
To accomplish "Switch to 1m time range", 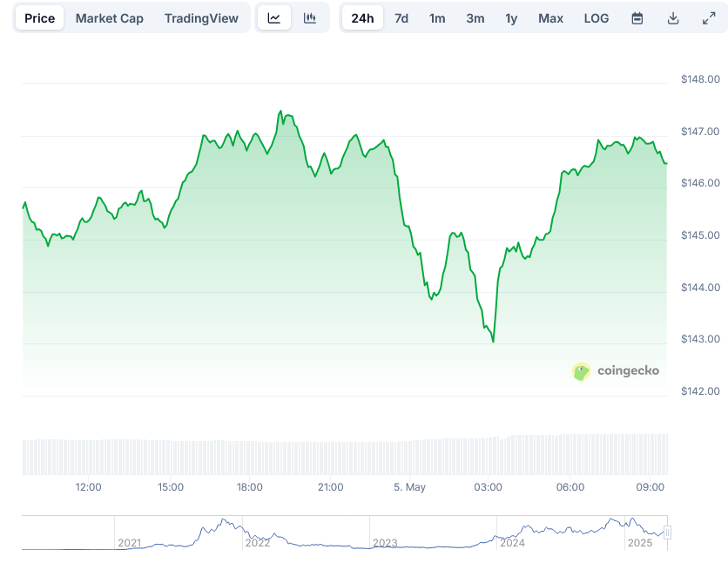I will [437, 18].
